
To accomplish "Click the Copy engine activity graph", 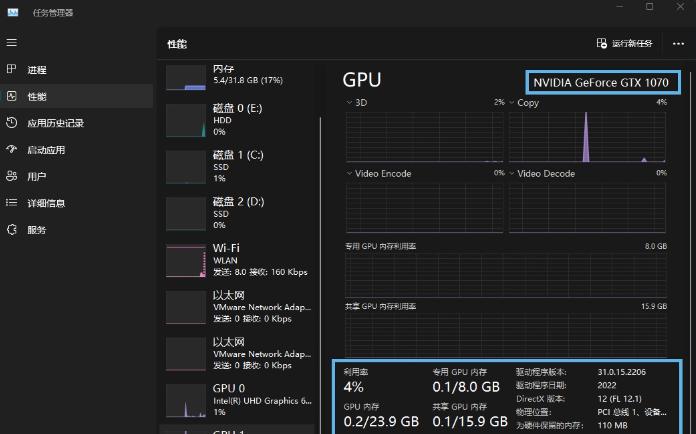I will [587, 137].
